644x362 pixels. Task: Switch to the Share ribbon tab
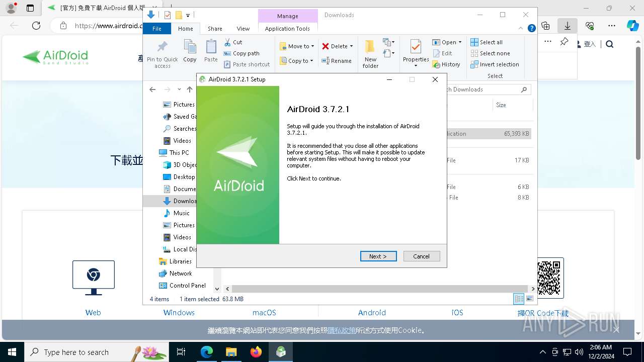click(x=215, y=29)
